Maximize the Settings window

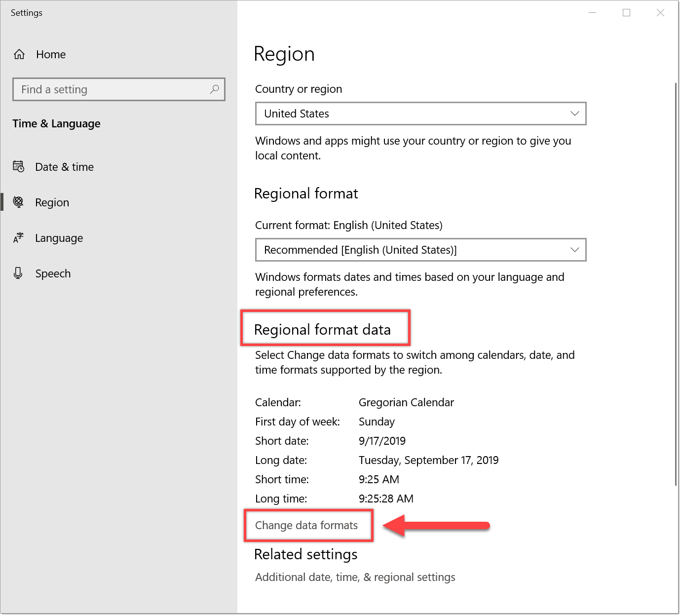point(626,13)
